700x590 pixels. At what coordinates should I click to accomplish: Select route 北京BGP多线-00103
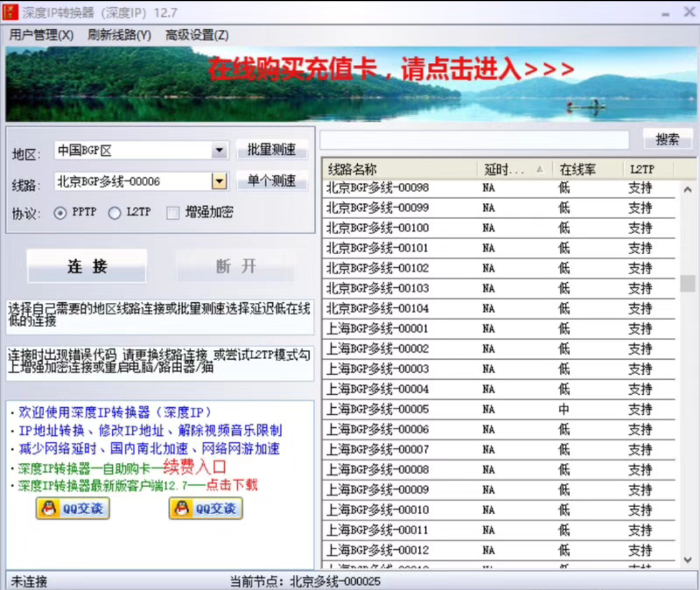point(498,288)
